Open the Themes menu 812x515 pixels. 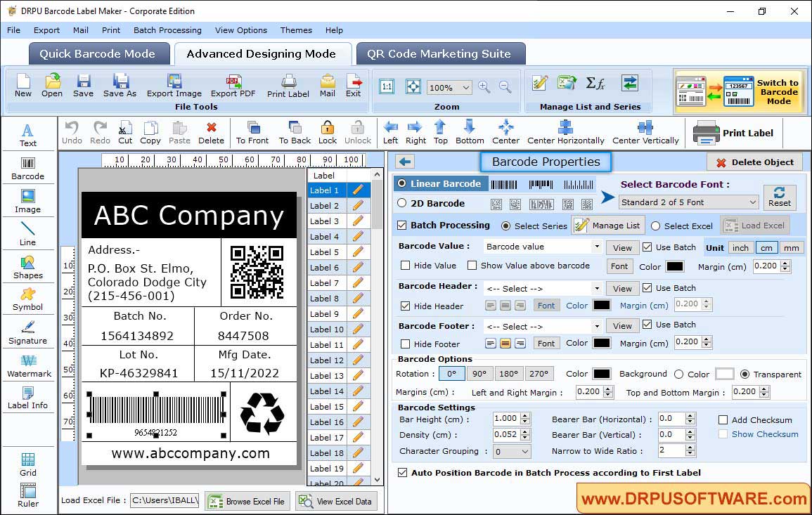click(296, 30)
